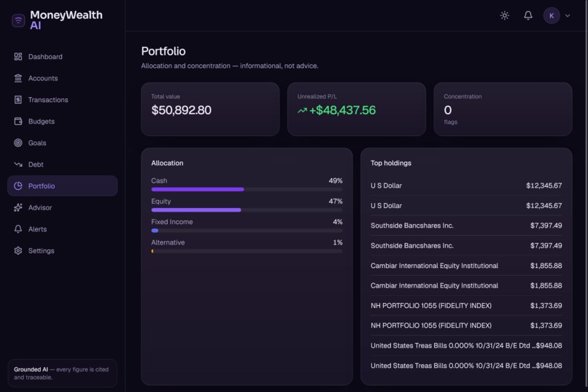Click the Goals target icon
588x392 pixels.
click(18, 143)
